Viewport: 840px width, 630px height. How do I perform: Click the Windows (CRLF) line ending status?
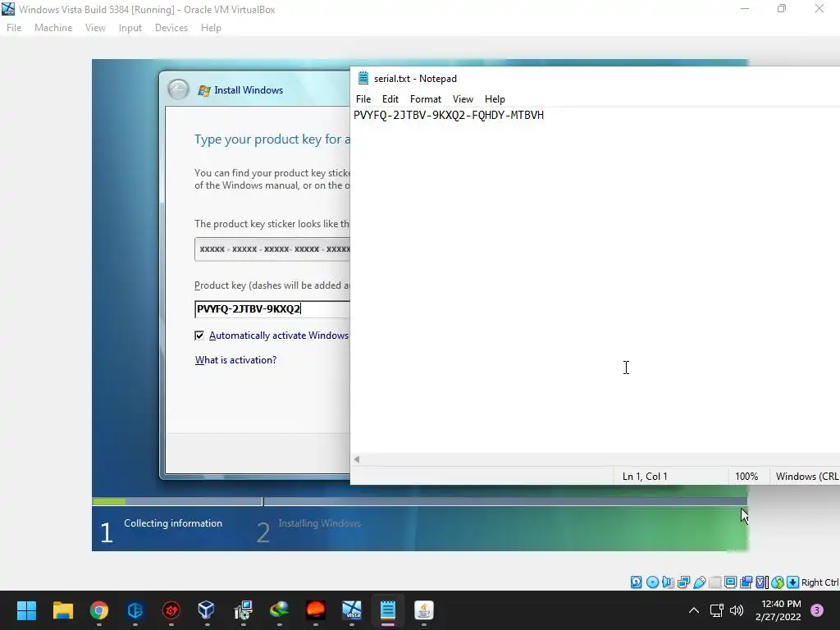click(x=806, y=477)
